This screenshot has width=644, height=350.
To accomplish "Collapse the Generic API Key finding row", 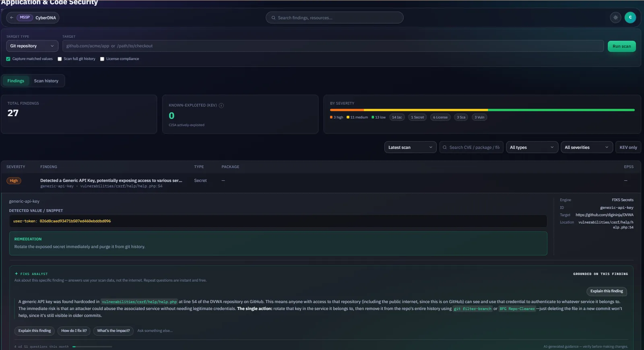I will 320,183.
